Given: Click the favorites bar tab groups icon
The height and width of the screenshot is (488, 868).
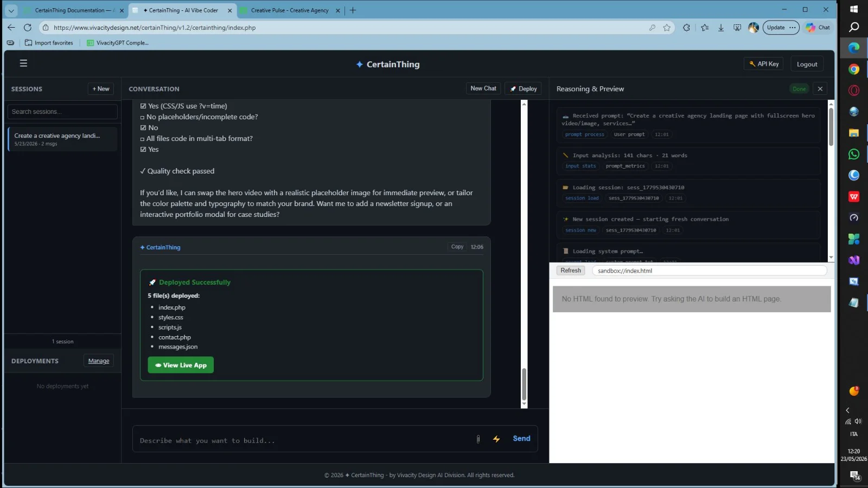Looking at the screenshot, I should (x=10, y=43).
